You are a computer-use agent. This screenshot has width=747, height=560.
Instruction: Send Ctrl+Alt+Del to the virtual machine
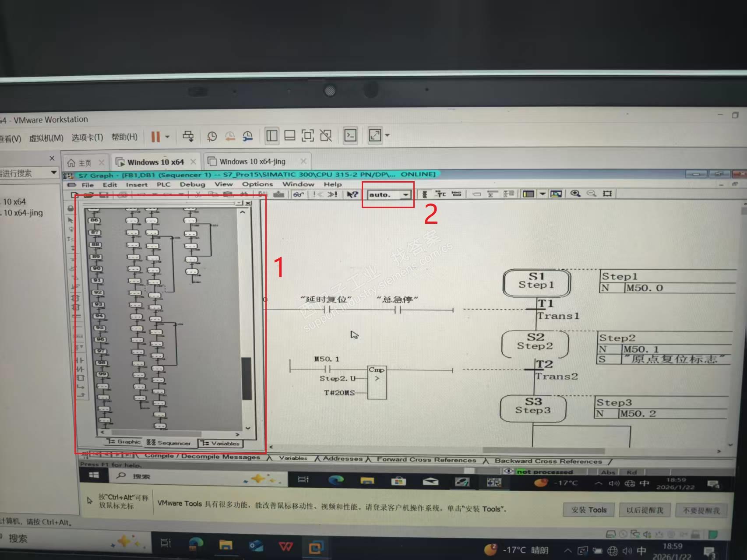point(188,136)
